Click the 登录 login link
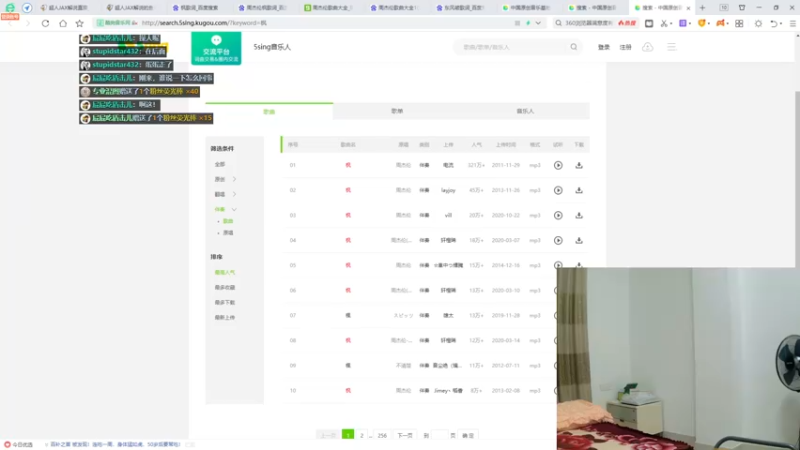Viewport: 800px width, 450px height. pos(604,47)
